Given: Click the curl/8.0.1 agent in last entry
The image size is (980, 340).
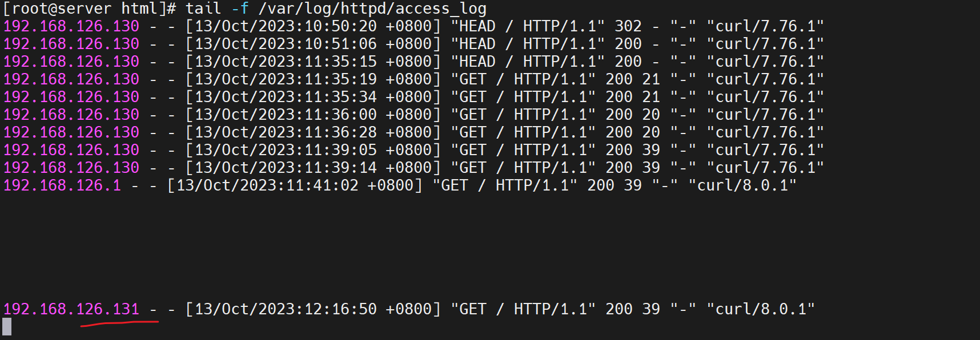Looking at the screenshot, I should click(761, 309).
